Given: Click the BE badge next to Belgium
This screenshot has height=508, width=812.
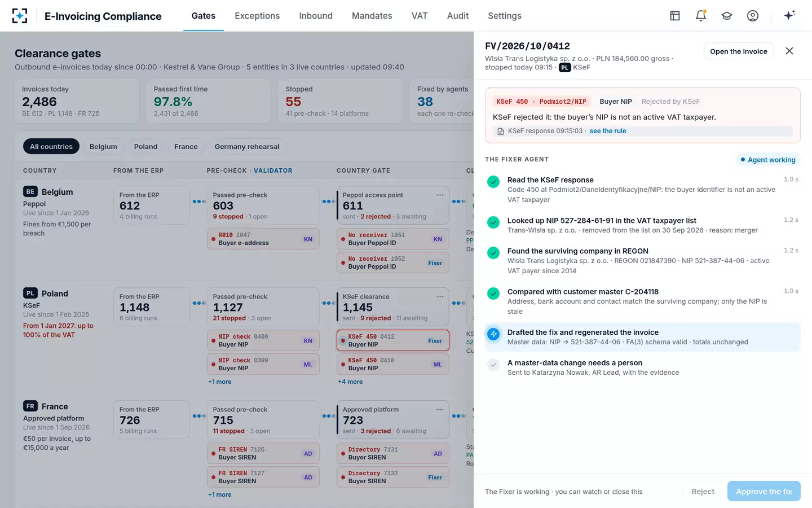Looking at the screenshot, I should 30,191.
